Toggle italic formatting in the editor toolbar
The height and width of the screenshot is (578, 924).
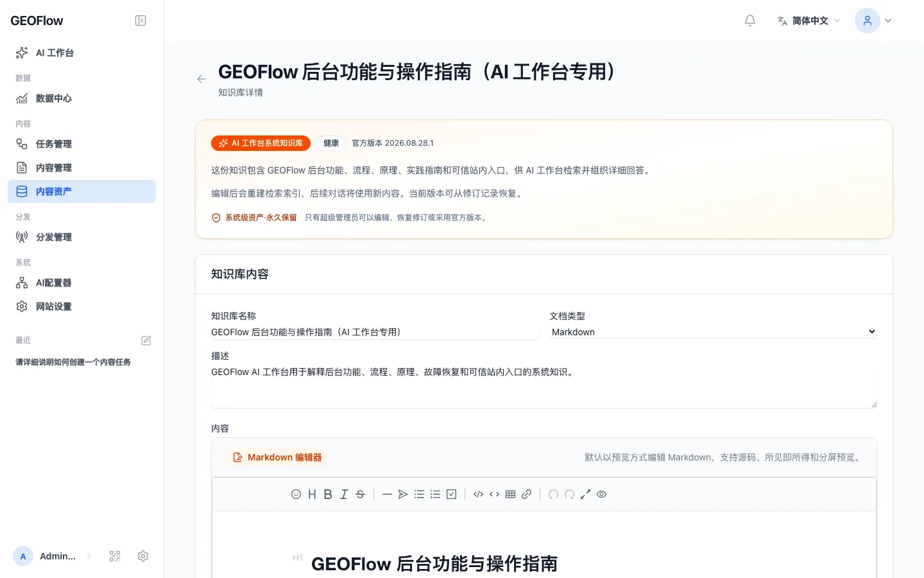344,495
